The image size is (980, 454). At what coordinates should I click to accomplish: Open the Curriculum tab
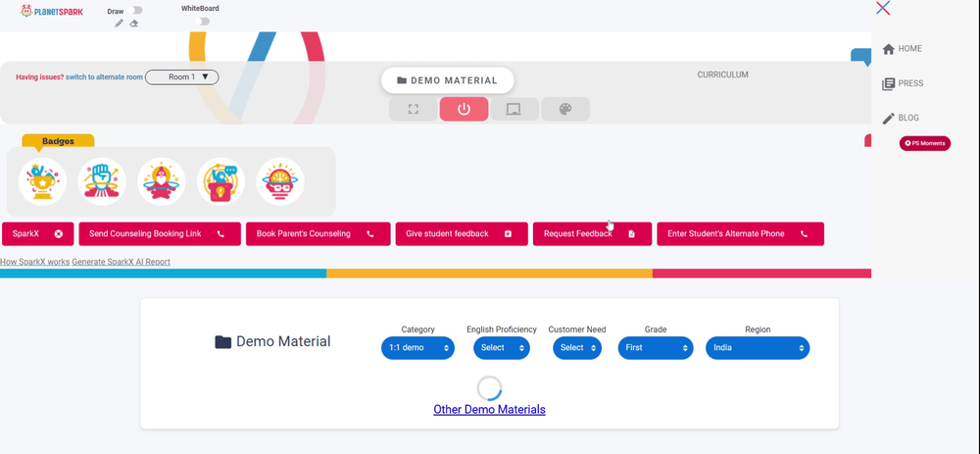click(722, 75)
